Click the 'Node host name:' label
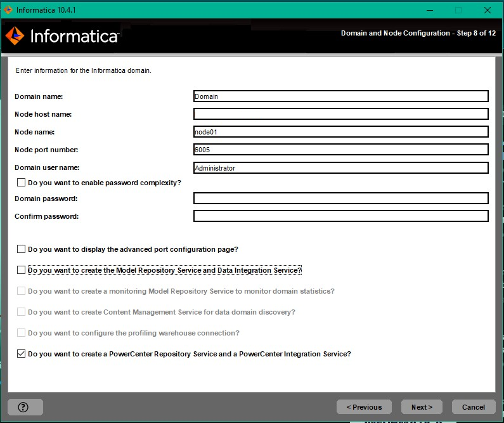 pos(43,114)
